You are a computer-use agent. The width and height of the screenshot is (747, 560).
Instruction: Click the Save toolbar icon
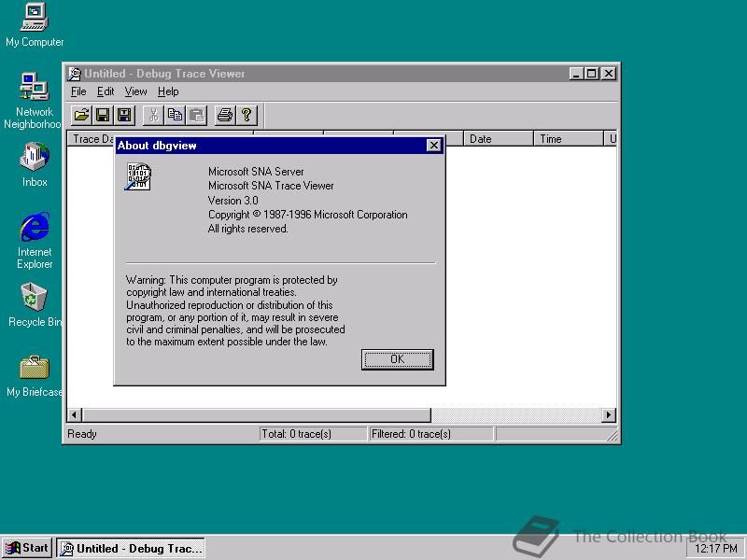(x=103, y=115)
